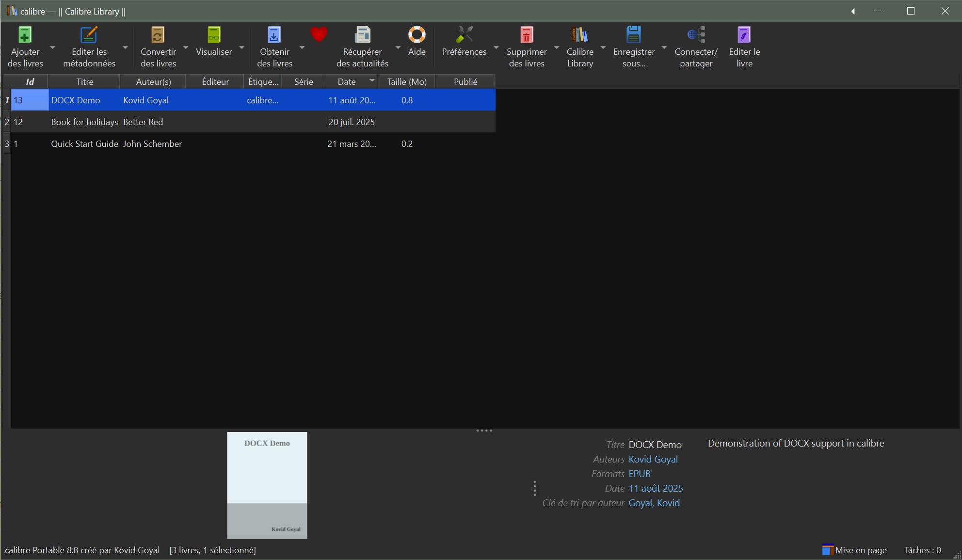This screenshot has height=560, width=962.
Task: Sort by the Auteur(s) column header
Action: pos(153,81)
